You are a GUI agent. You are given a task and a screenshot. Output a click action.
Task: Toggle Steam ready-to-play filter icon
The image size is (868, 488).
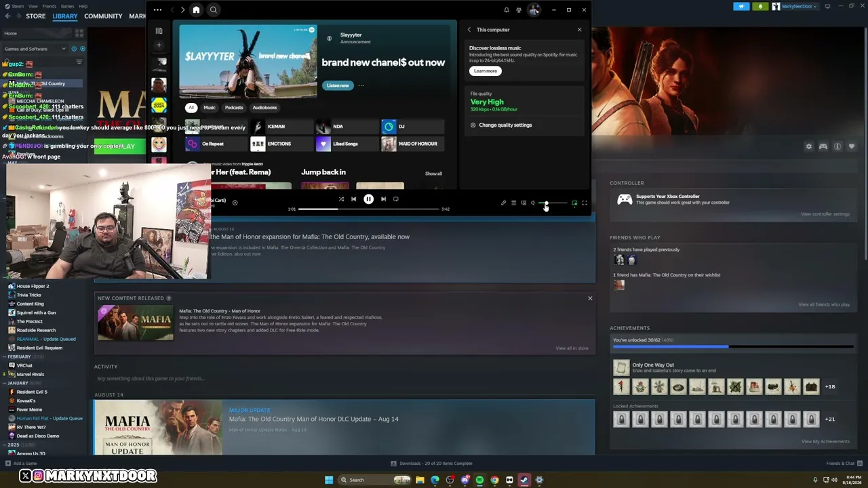[83, 49]
